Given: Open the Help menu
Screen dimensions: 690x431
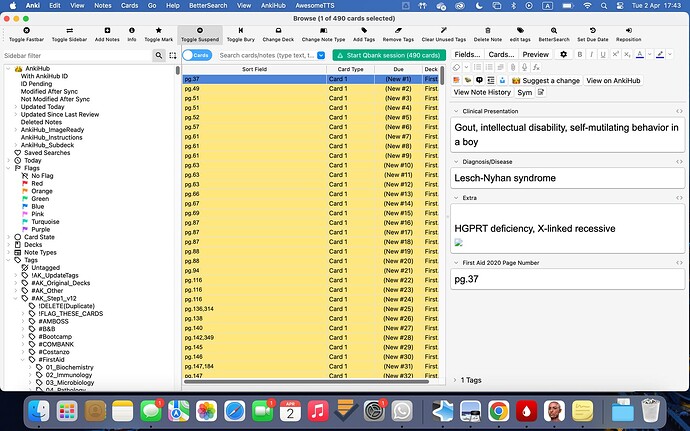Looking at the screenshot, I should [172, 6].
